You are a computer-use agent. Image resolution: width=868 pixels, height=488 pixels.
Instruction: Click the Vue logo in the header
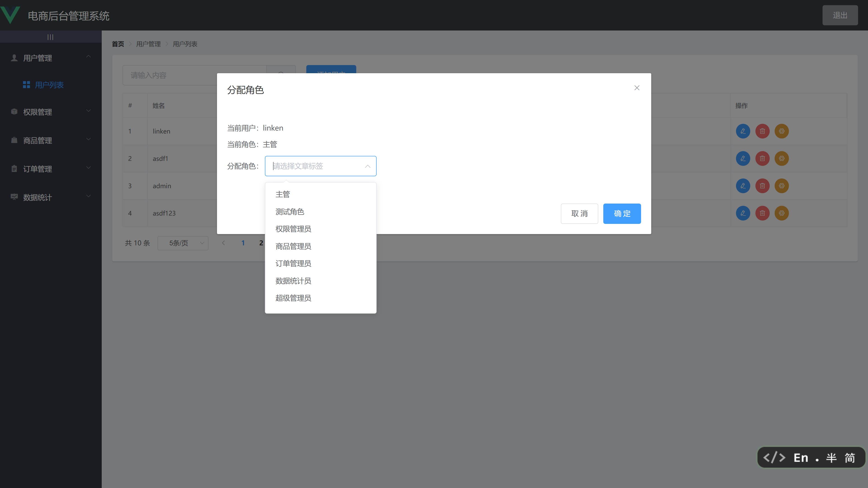pyautogui.click(x=10, y=15)
